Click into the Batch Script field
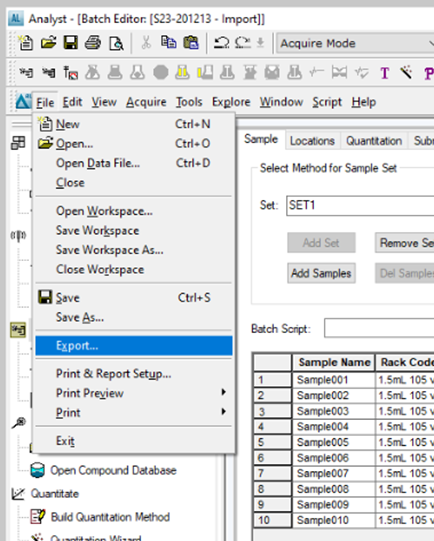Screen dimensions: 434x541 [379, 328]
